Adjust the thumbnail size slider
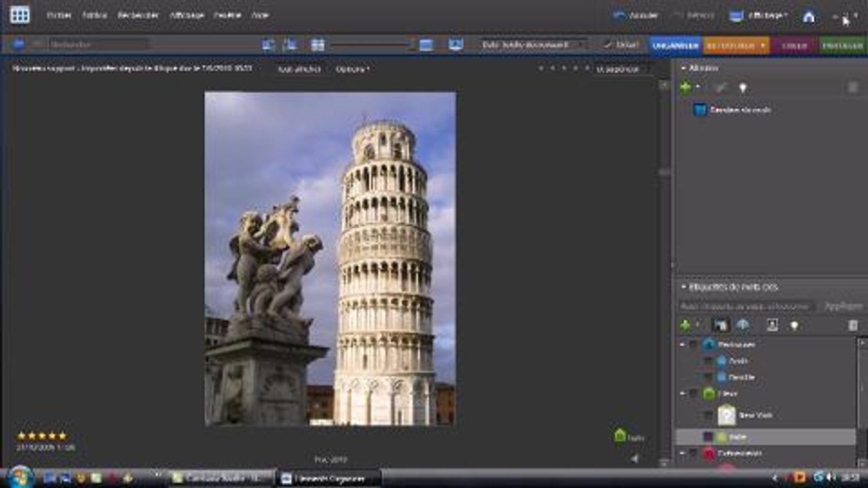 (x=372, y=45)
